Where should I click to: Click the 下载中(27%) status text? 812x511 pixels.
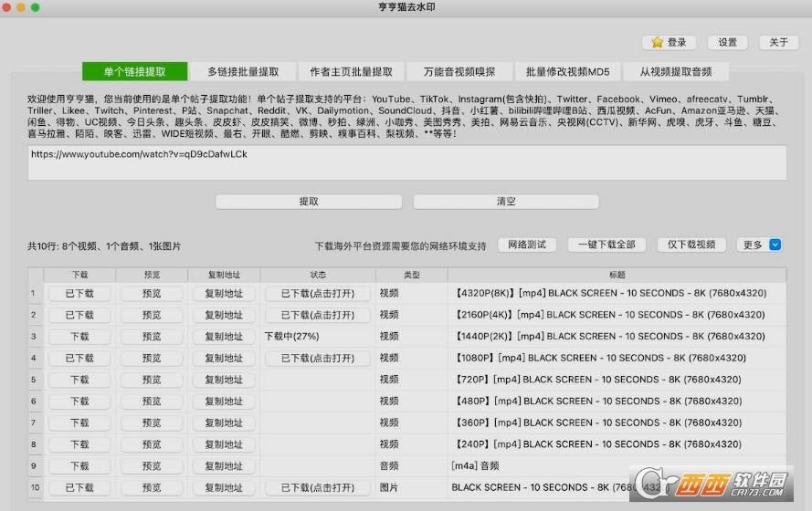click(x=291, y=337)
